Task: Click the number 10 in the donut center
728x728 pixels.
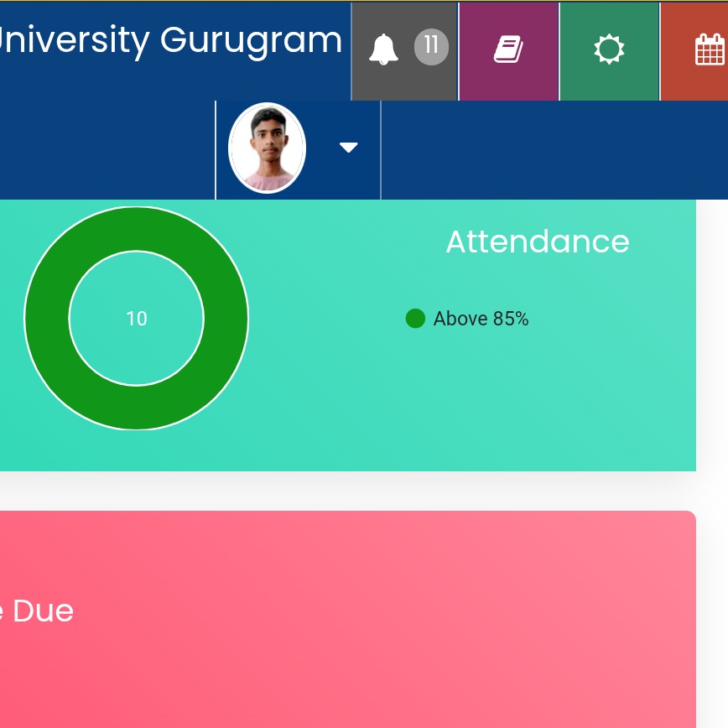Action: 137,319
